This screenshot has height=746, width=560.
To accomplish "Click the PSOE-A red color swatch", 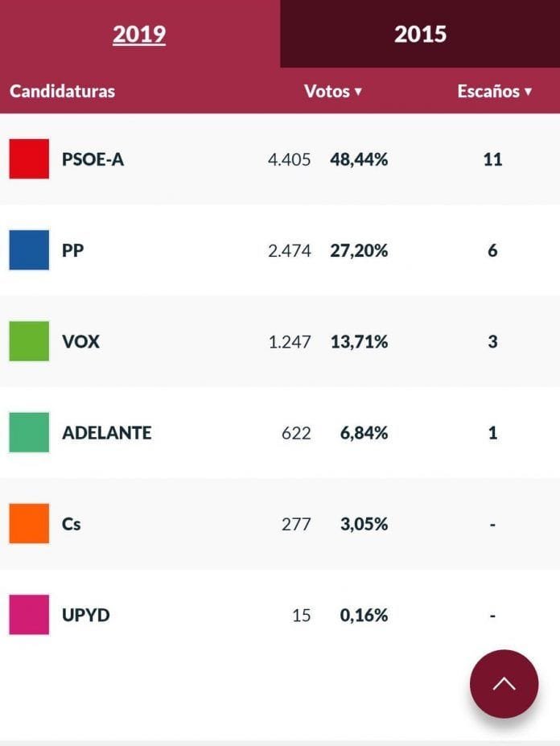I will click(x=28, y=159).
